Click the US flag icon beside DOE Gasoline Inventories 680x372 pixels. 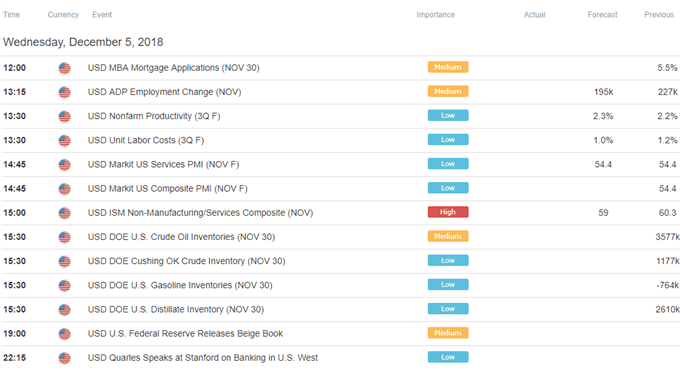[65, 286]
